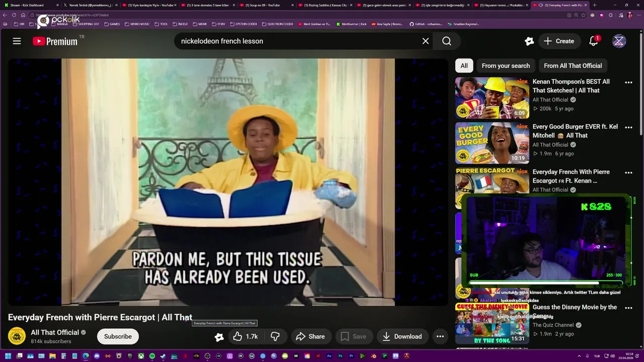Clear the search box with the X icon
644x362 pixels.
click(426, 41)
